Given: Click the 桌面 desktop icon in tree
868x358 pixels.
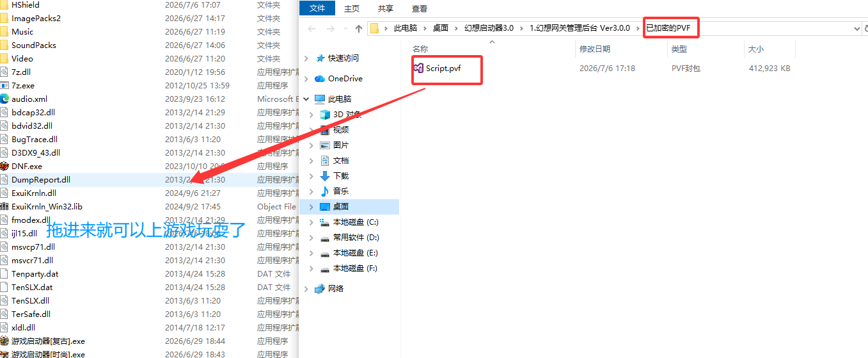Looking at the screenshot, I should (x=325, y=207).
